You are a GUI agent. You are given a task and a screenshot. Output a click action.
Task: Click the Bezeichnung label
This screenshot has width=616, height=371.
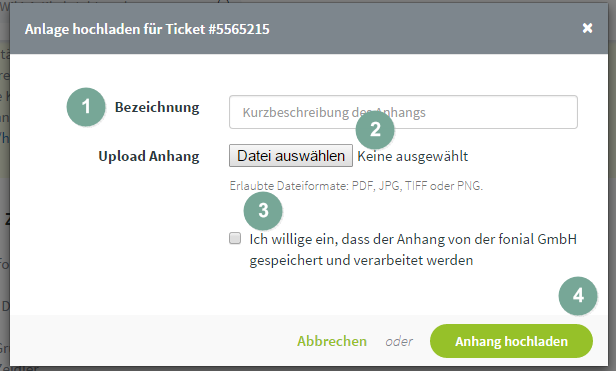[x=157, y=107]
